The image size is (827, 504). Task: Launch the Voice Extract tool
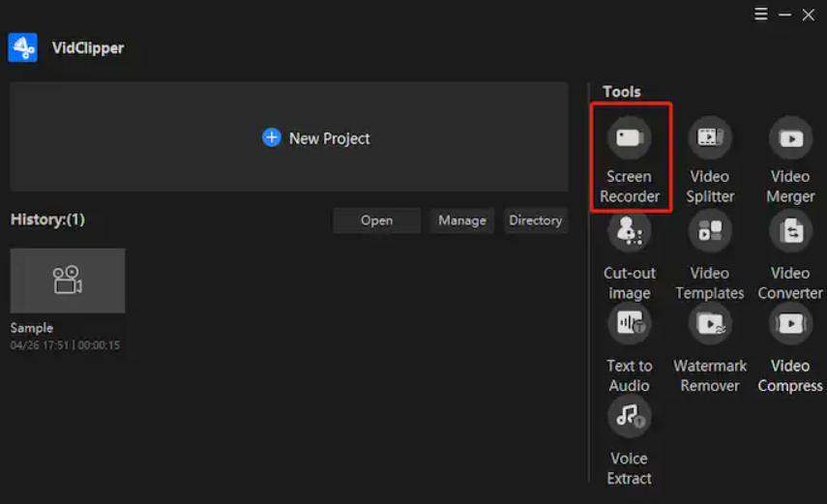click(x=629, y=417)
